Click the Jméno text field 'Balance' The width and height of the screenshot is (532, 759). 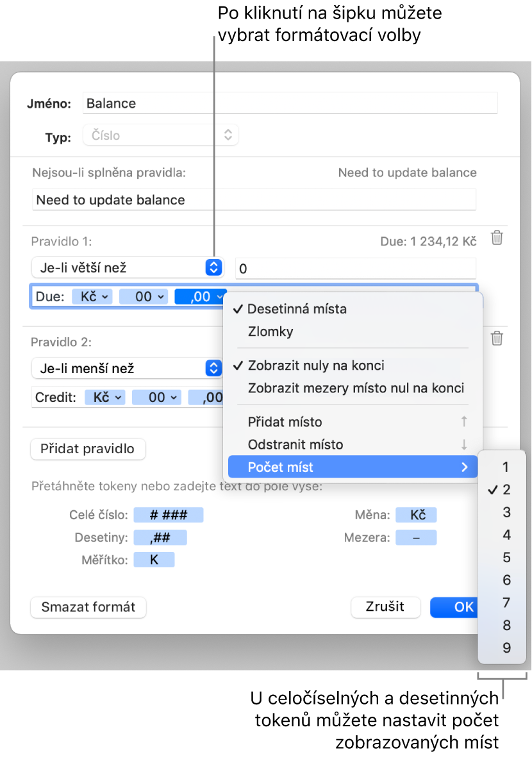click(290, 103)
